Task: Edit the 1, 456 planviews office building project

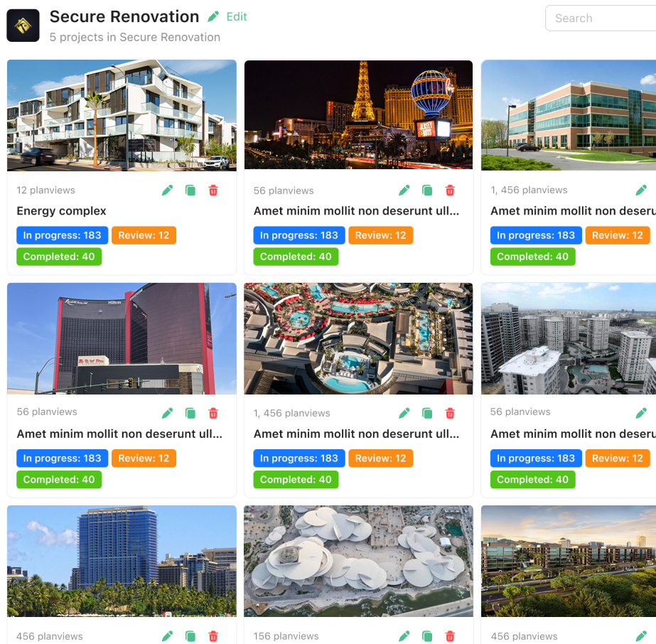Action: point(641,190)
